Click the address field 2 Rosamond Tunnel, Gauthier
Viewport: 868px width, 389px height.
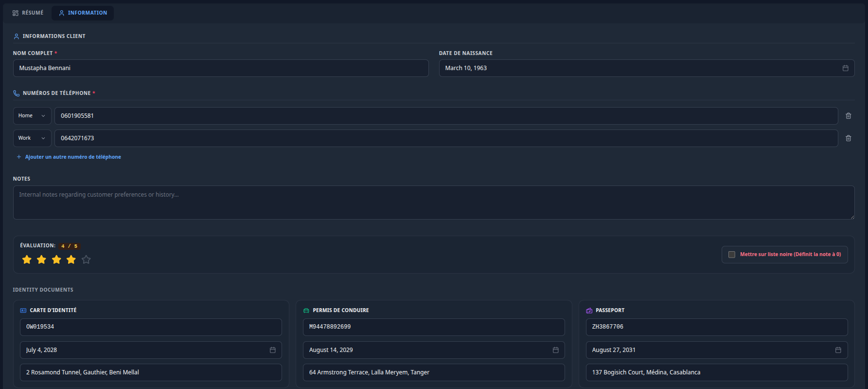click(151, 372)
